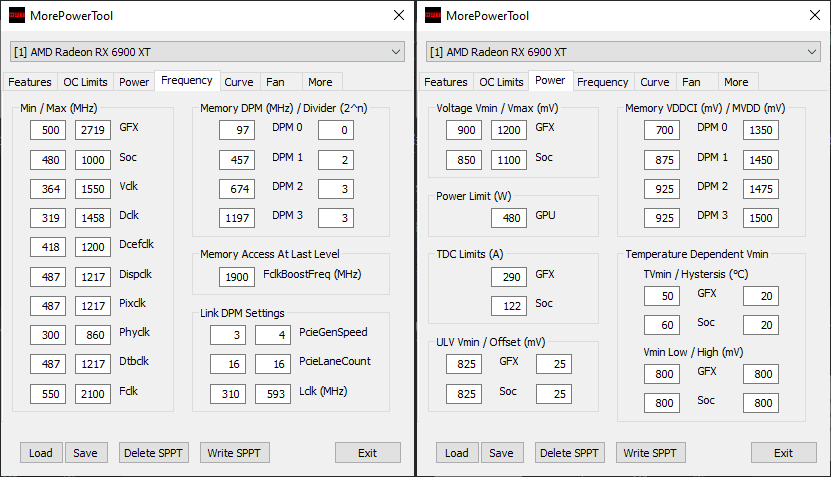Viewport: 831px width, 477px height.
Task: Edit Dcefclk max field 1200
Action: pos(93,246)
